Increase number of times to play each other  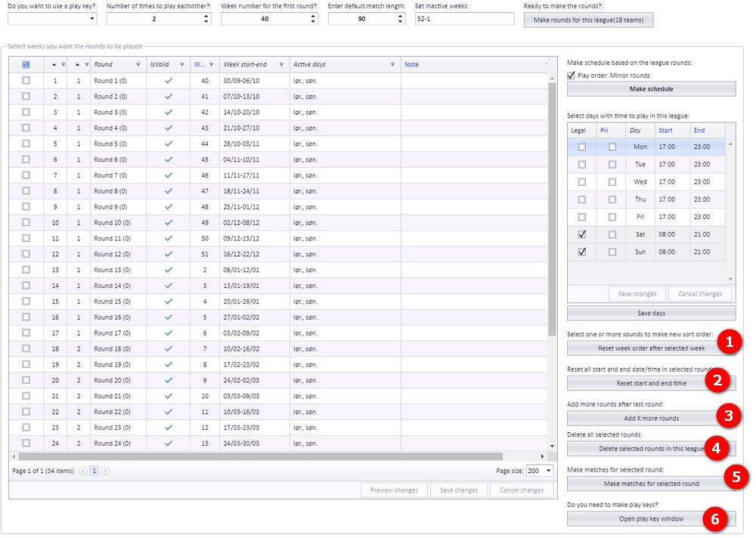click(x=206, y=16)
